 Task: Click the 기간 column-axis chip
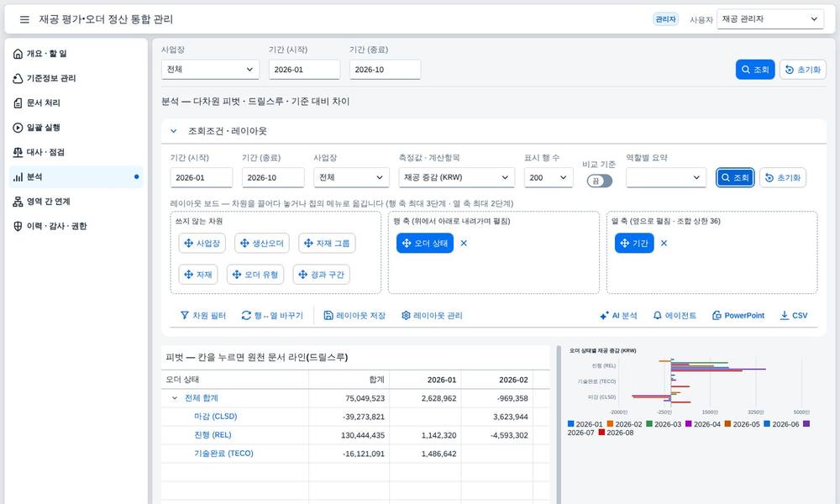634,243
